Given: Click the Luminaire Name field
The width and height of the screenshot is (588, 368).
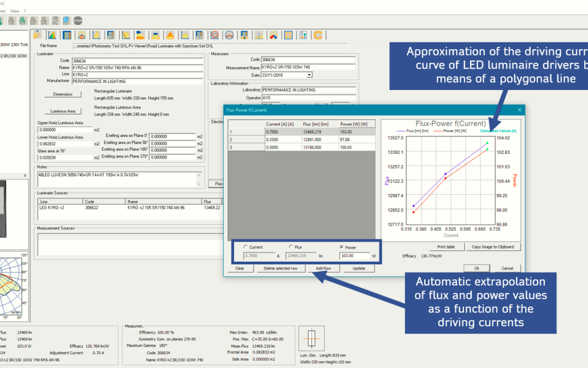Looking at the screenshot, I should coord(137,68).
